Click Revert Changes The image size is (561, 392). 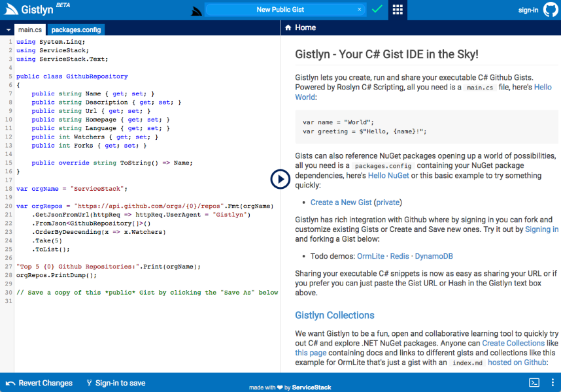[39, 383]
